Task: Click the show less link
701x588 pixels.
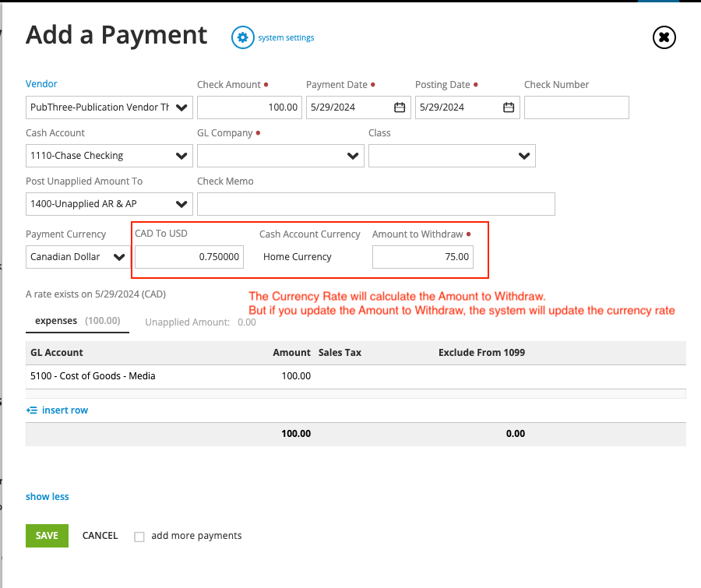Action: tap(47, 496)
